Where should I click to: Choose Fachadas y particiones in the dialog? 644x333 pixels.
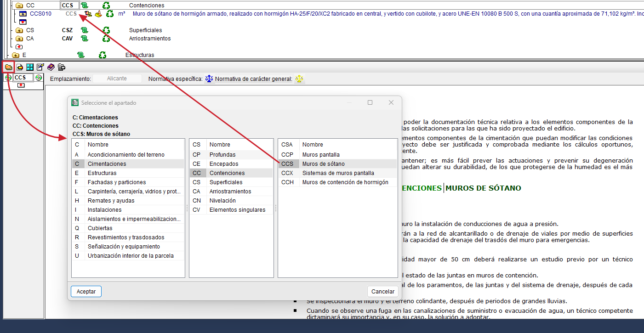[x=128, y=182]
